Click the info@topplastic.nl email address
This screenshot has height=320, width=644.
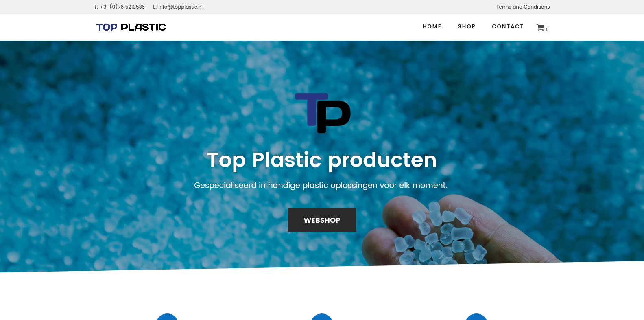click(x=180, y=7)
